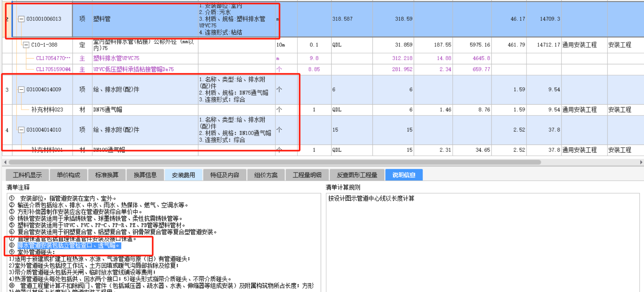
Task: Click material 塑料排水管UPVC75
Action: (116, 58)
